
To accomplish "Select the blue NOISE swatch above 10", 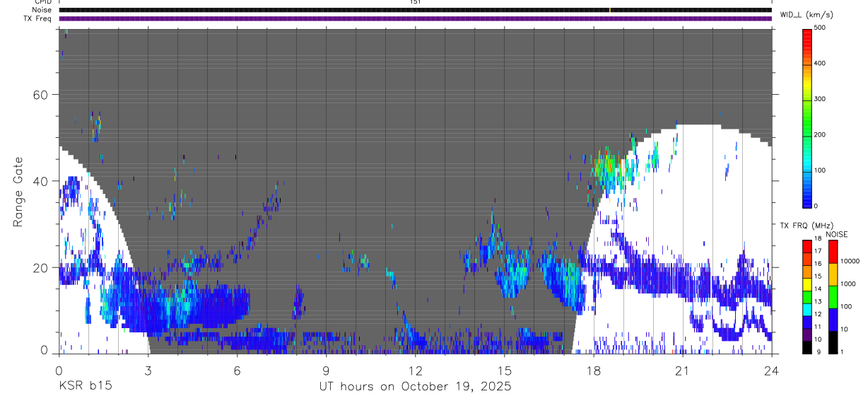I will pos(833,319).
